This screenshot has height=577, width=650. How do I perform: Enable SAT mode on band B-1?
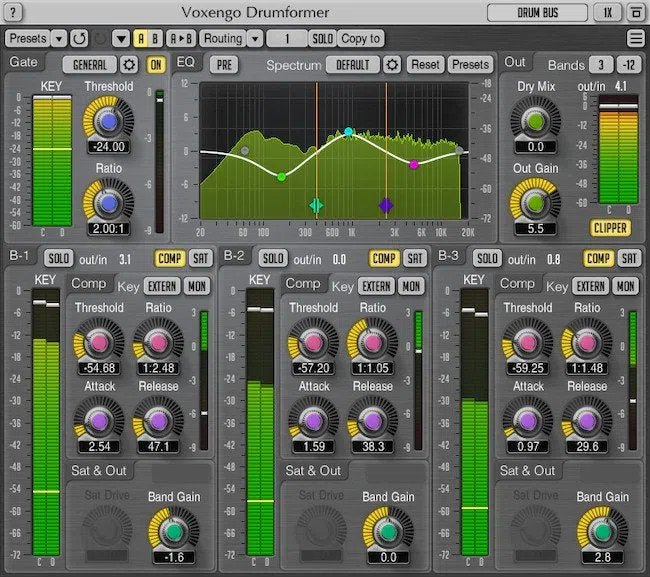click(x=201, y=259)
